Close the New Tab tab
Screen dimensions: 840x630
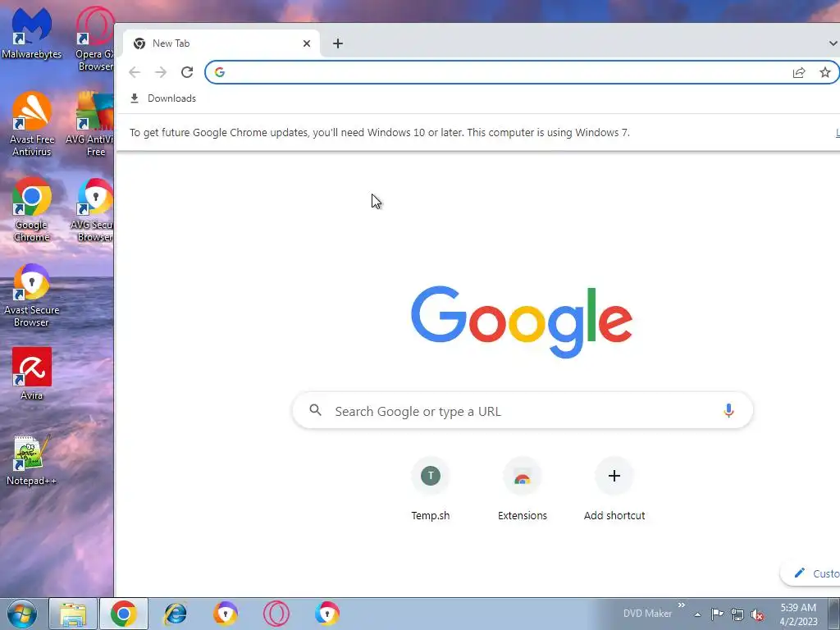[x=307, y=43]
